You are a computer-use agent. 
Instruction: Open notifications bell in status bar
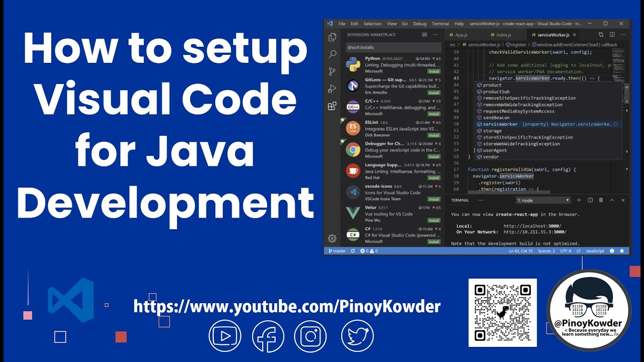tap(622, 251)
